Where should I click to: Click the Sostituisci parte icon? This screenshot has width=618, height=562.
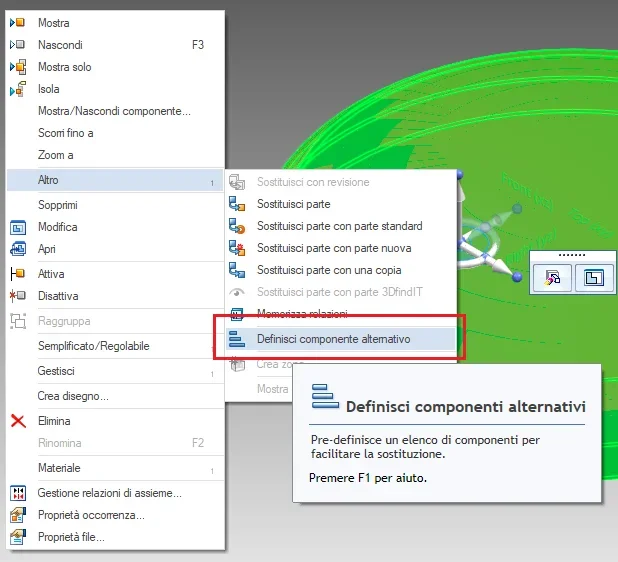pos(237,204)
